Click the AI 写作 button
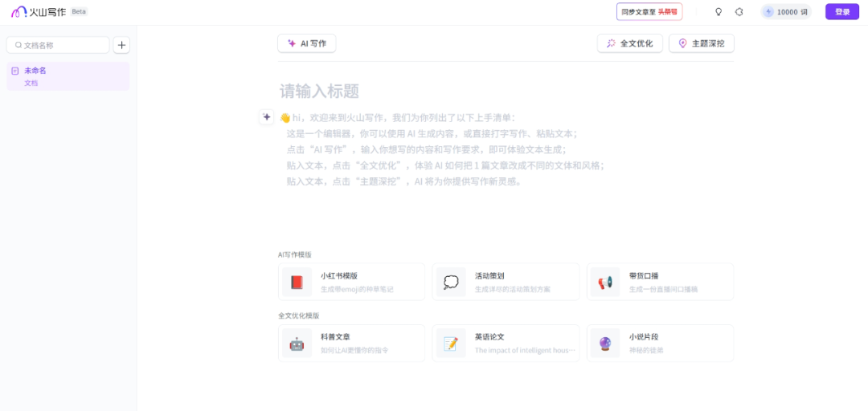This screenshot has height=411, width=868. coord(307,43)
